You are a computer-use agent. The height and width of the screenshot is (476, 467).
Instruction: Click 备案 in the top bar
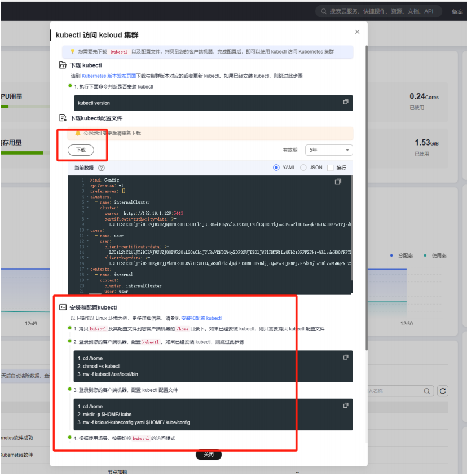[457, 11]
